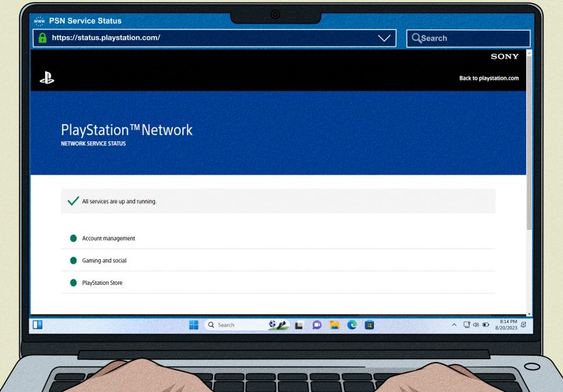Launch Microsoft Edge from the taskbar
The height and width of the screenshot is (392, 563).
[x=352, y=325]
